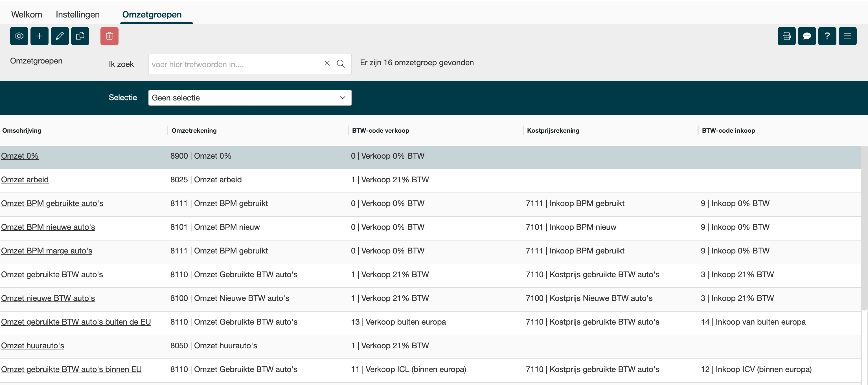Click the copy duplicate icon
The width and height of the screenshot is (868, 385).
(x=80, y=36)
